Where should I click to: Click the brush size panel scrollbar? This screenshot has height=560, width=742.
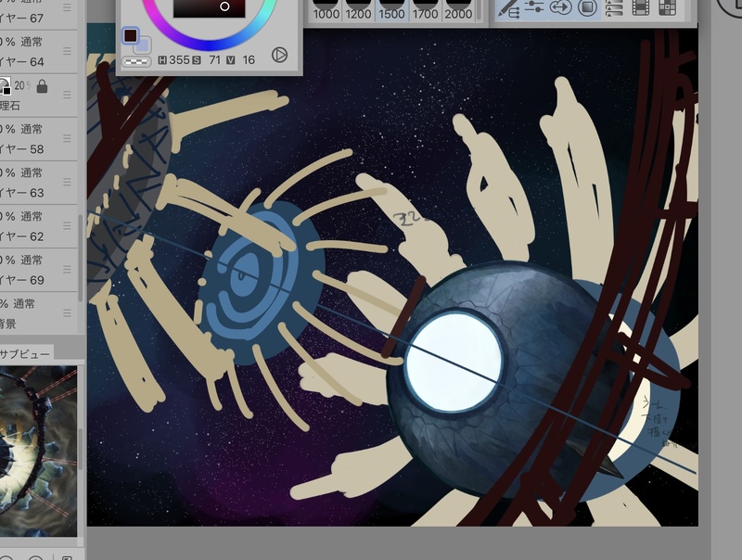click(479, 10)
